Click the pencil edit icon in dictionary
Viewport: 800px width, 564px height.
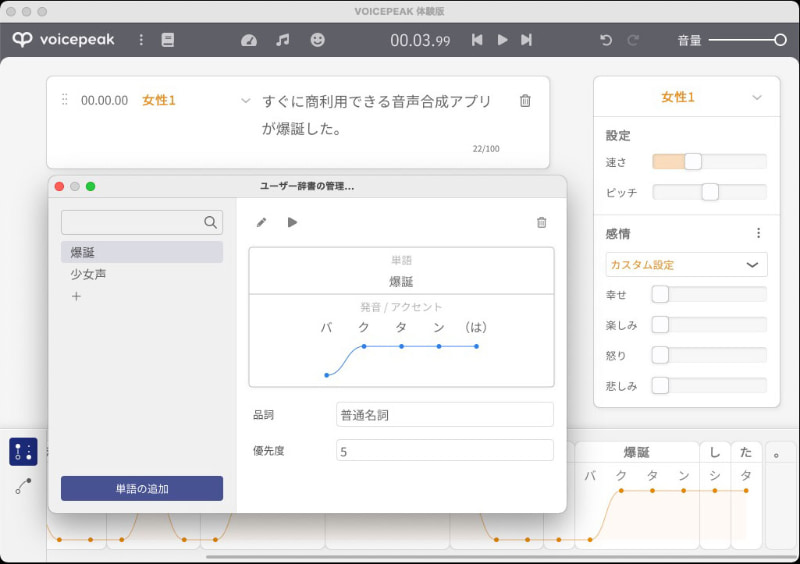[261, 223]
